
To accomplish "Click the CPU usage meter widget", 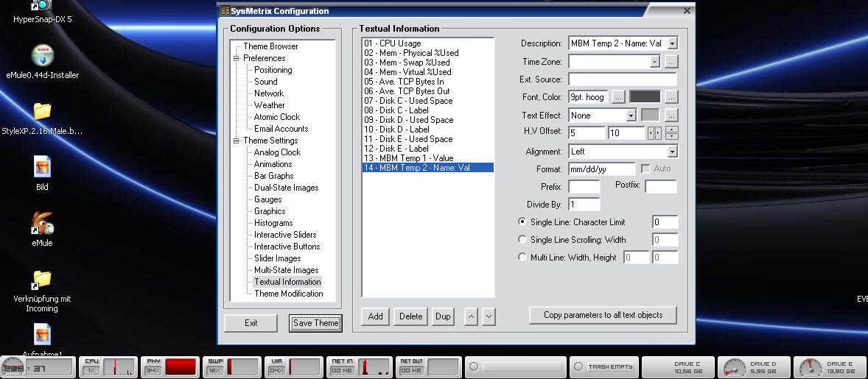I will pyautogui.click(x=108, y=366).
